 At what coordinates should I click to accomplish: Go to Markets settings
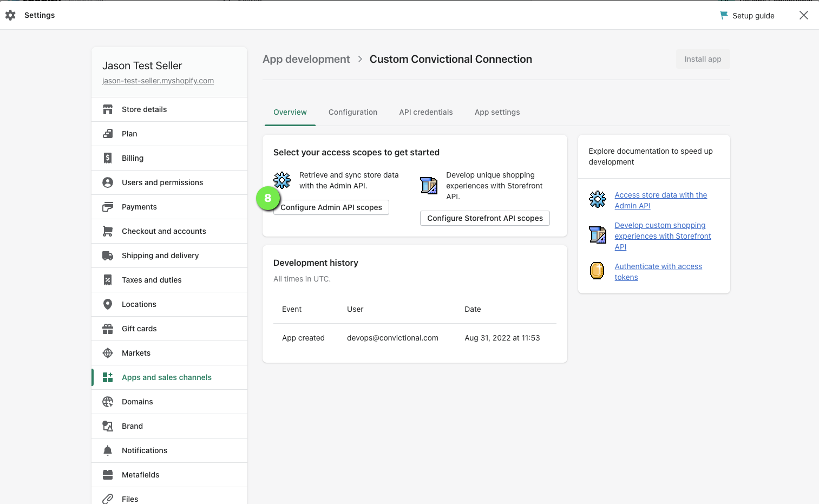[169, 353]
